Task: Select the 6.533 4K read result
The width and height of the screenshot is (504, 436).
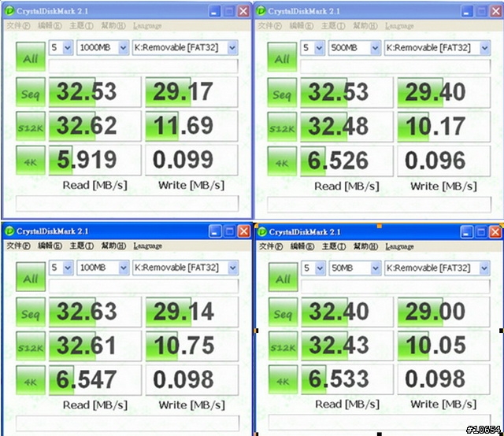Action: coord(347,380)
